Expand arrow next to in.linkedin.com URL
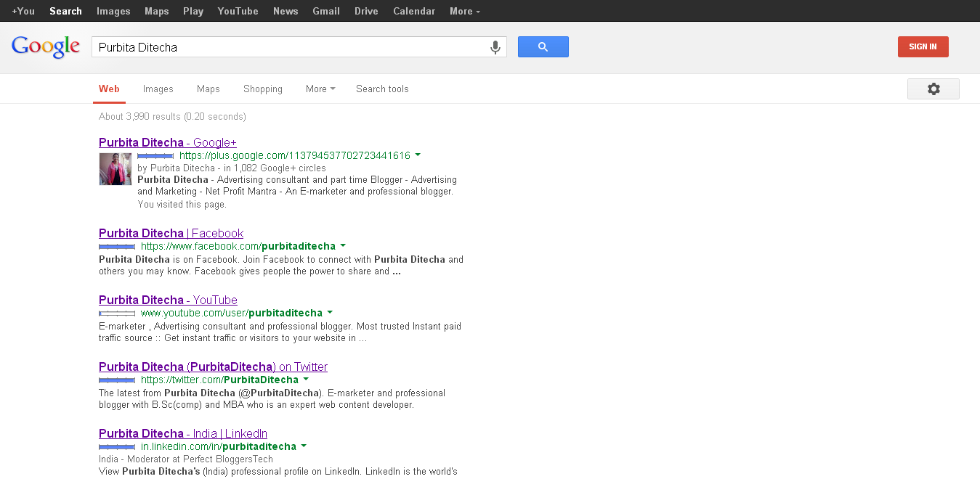980x479 pixels. point(304,446)
